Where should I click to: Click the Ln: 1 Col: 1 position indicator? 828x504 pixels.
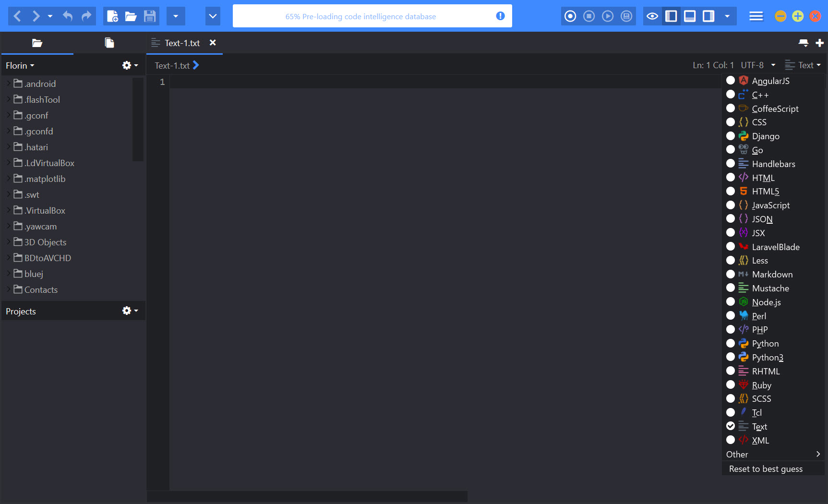713,65
